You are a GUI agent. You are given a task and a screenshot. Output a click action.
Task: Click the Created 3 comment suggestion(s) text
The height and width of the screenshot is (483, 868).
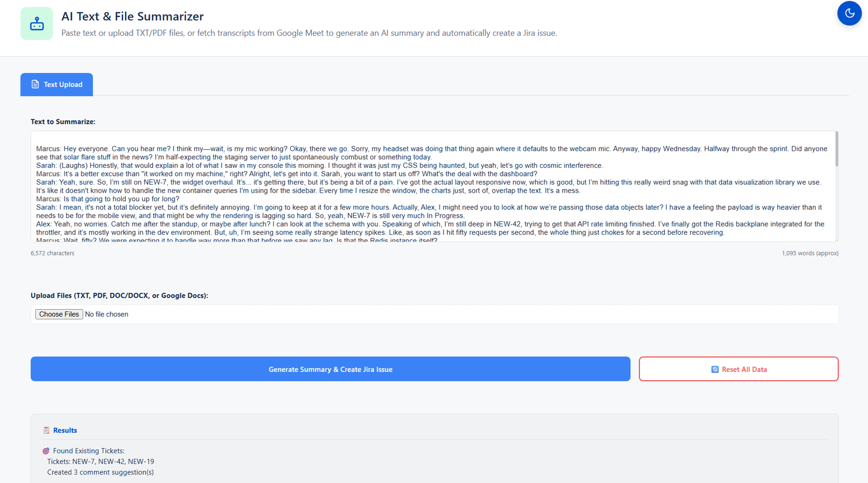(100, 472)
